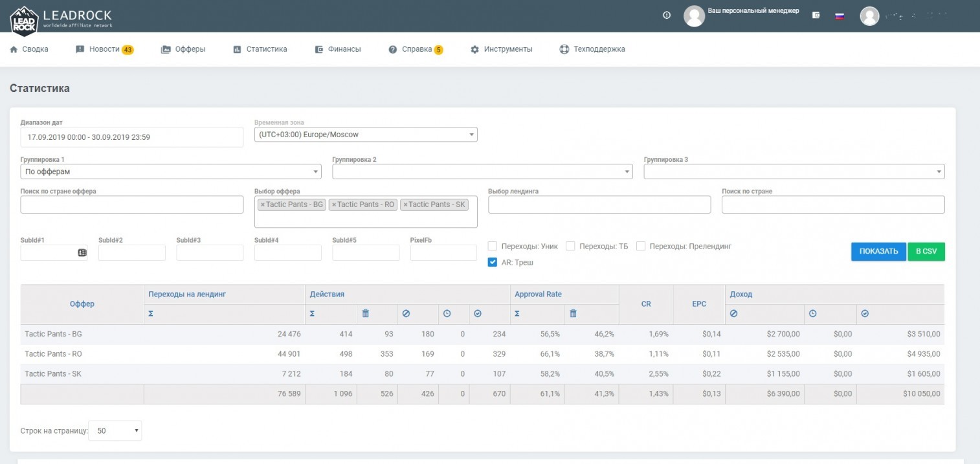980x464 pixels.
Task: Remove Tactic Pants - SK tag
Action: coord(405,204)
